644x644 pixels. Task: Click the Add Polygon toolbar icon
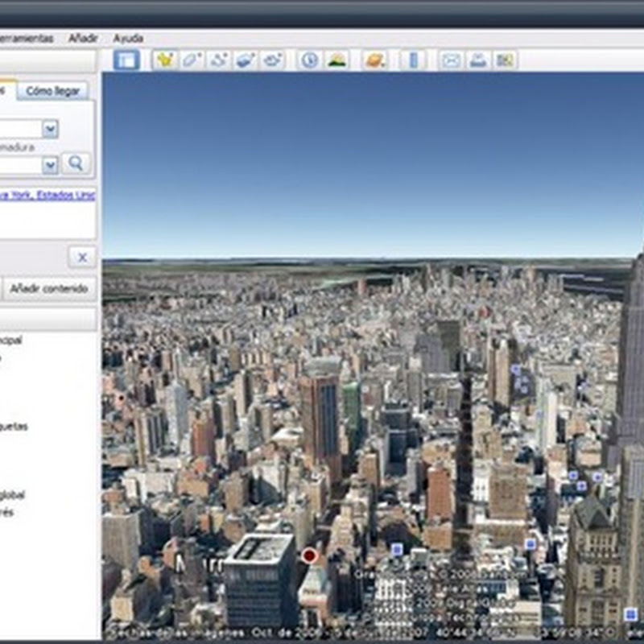point(192,60)
